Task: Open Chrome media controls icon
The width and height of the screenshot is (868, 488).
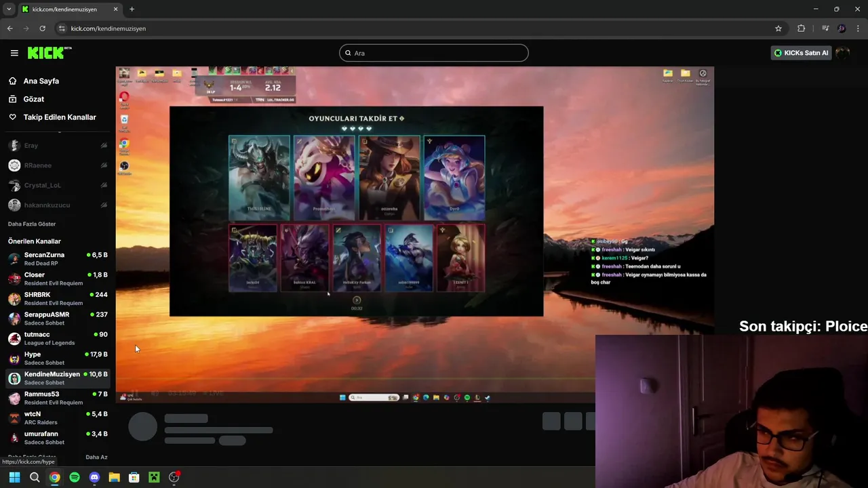Action: coord(825,28)
